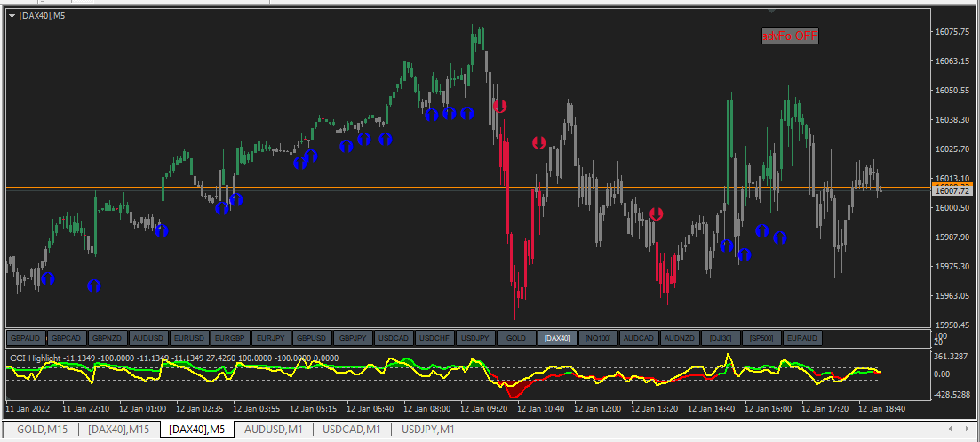The image size is (980, 442).
Task: Select the topmost red sell arrow signal
Action: click(x=498, y=106)
